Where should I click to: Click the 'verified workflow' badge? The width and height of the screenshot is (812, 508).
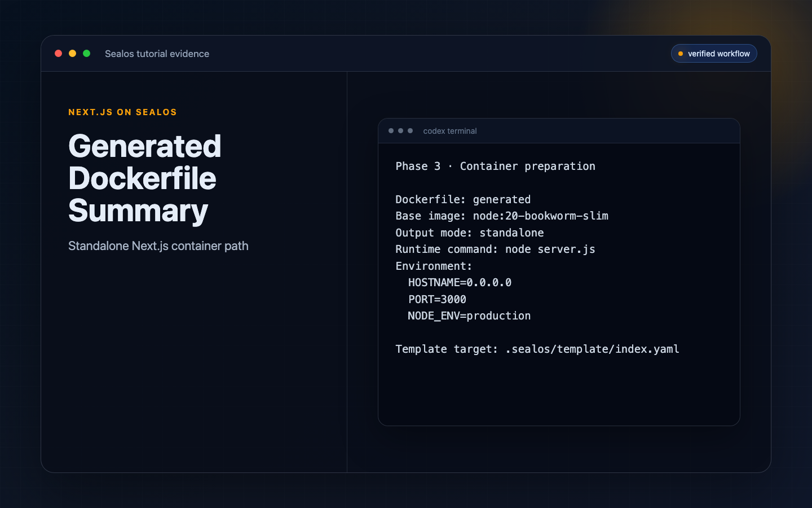coord(714,54)
